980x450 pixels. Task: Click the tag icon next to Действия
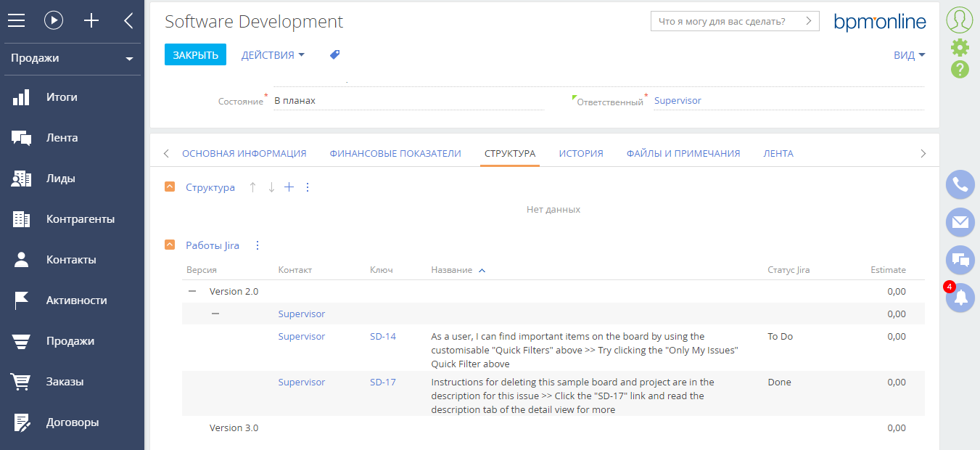[x=334, y=54]
